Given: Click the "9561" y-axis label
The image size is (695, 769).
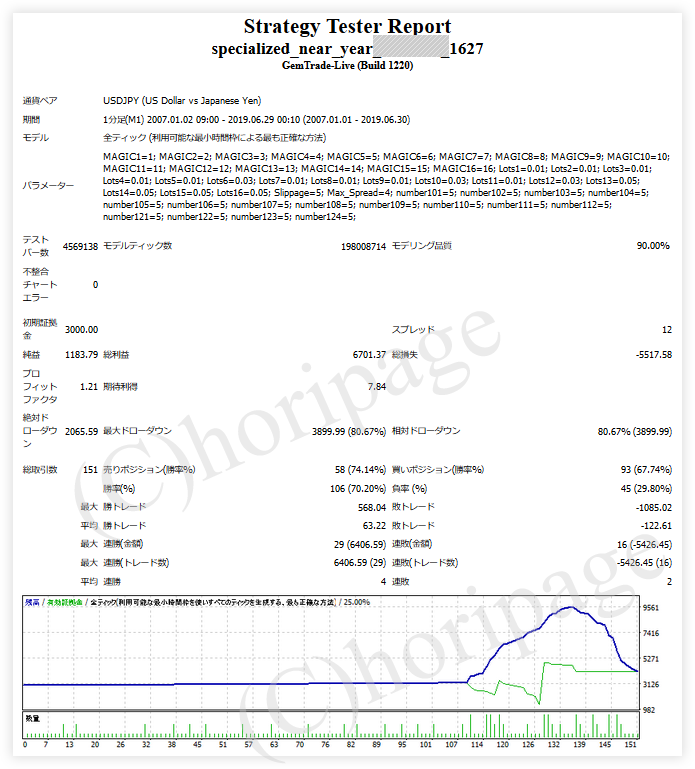Looking at the screenshot, I should click(x=651, y=608).
